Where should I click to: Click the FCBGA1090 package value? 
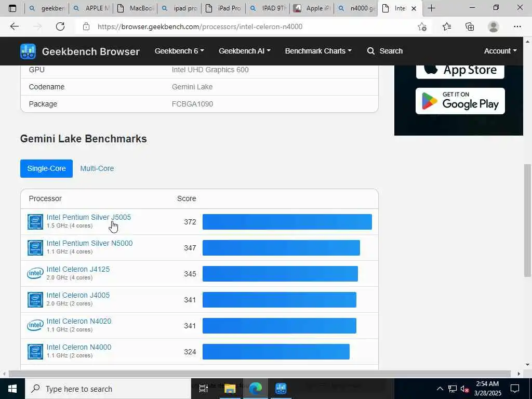192,104
